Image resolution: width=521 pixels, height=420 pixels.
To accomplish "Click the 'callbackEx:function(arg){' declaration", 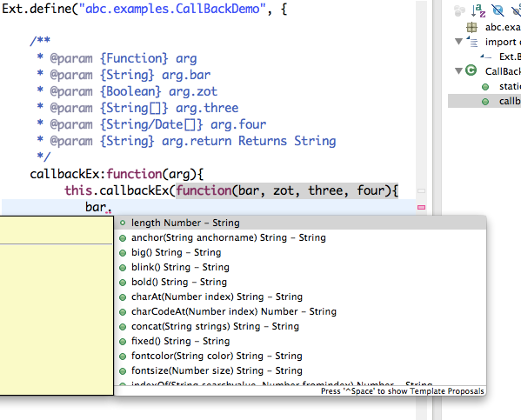I will [117, 174].
